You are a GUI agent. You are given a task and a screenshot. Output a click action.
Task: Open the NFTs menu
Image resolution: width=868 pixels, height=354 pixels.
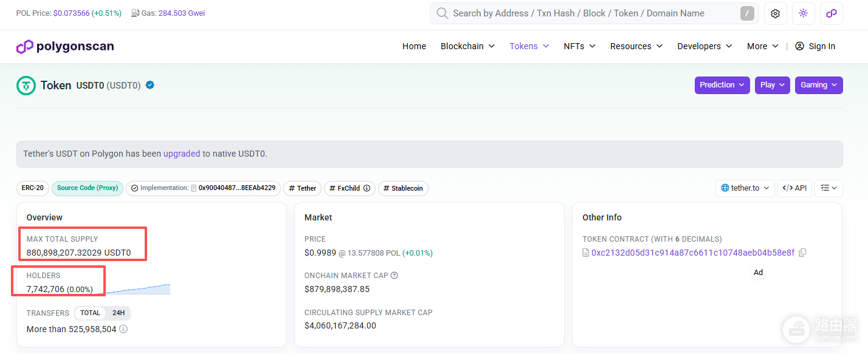coord(579,46)
